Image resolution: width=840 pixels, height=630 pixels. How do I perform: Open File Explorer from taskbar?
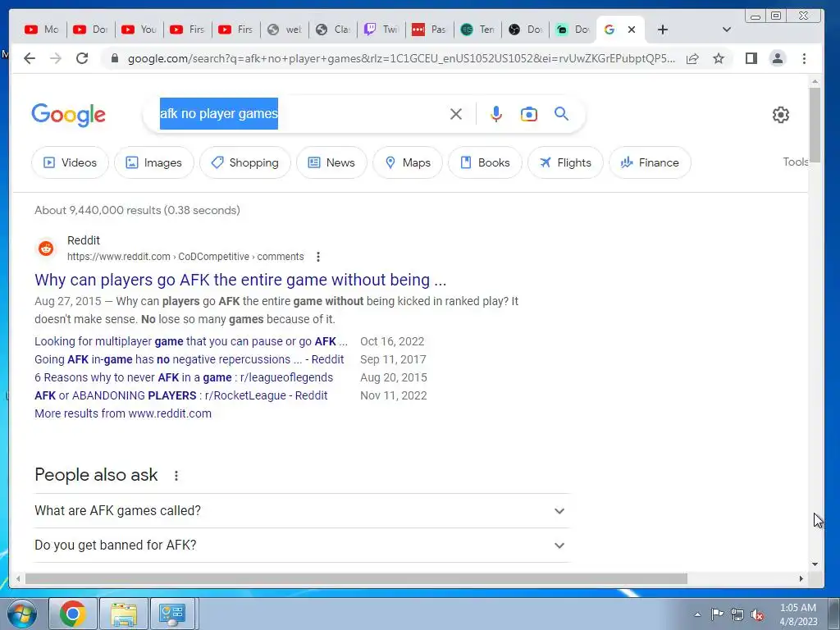[x=124, y=614]
